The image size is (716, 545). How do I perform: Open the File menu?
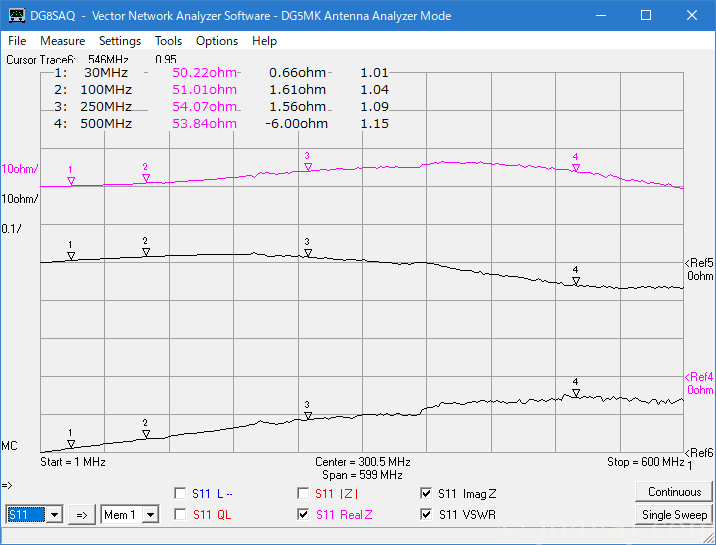pos(17,41)
